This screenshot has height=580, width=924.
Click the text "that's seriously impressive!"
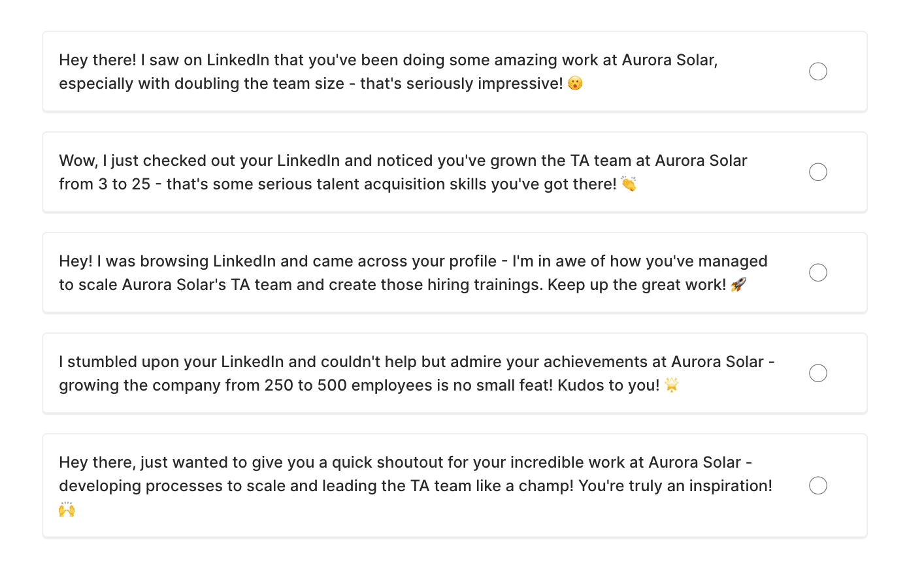point(461,84)
